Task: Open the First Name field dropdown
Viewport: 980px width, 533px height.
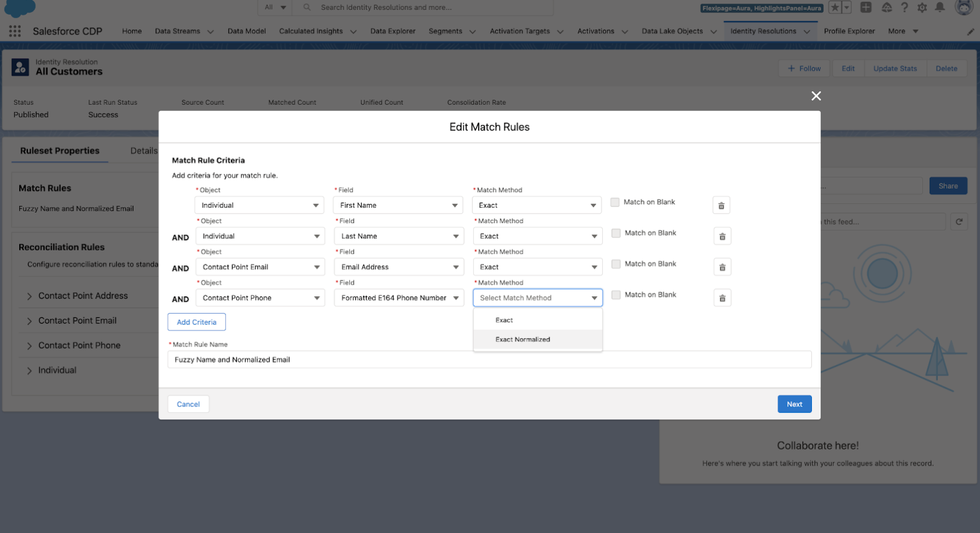Action: pyautogui.click(x=398, y=205)
